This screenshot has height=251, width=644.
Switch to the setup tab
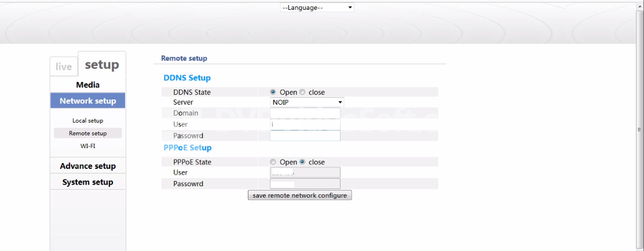[x=102, y=65]
